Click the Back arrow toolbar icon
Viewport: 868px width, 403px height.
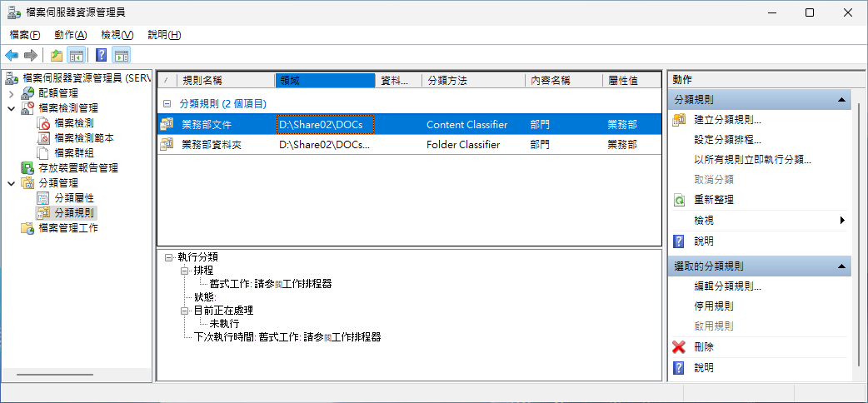click(12, 55)
